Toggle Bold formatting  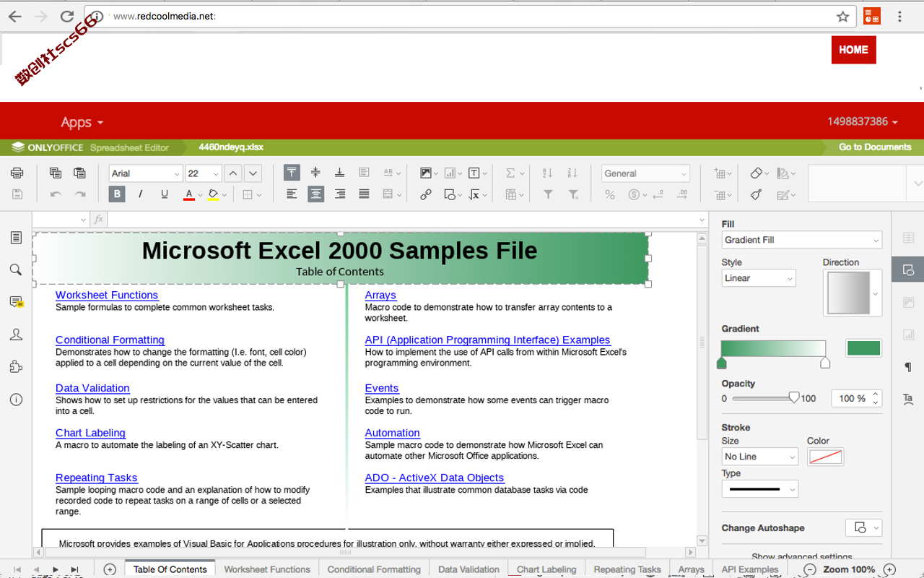[116, 194]
